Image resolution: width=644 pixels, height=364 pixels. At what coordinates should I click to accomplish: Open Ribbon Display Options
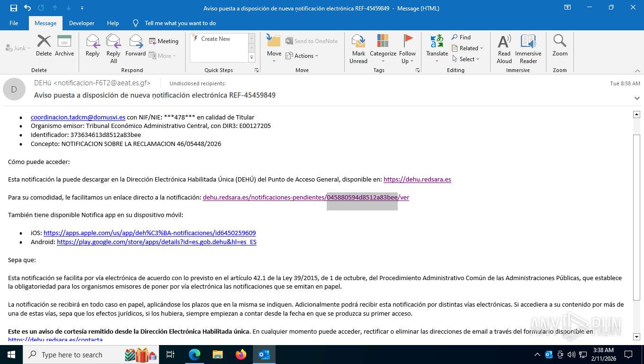[567, 8]
